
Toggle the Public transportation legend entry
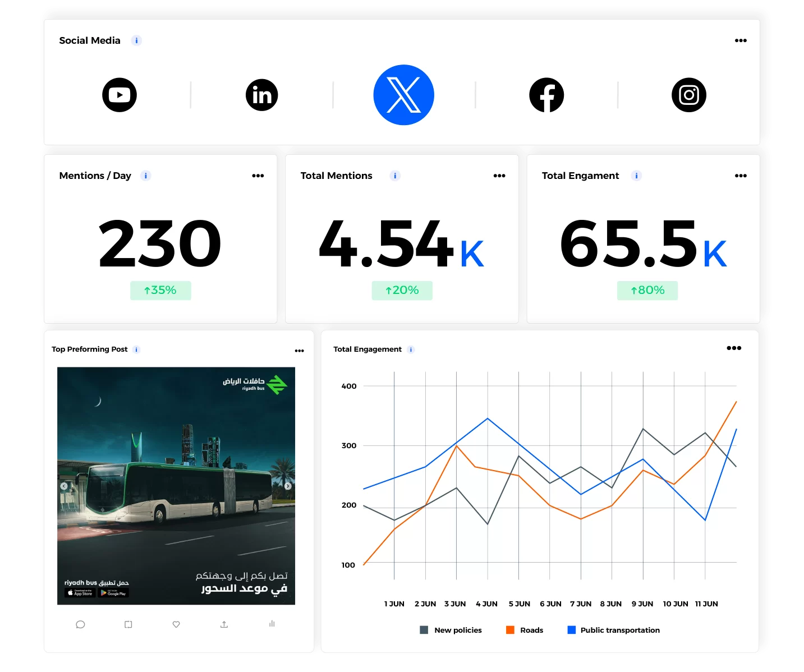[613, 629]
